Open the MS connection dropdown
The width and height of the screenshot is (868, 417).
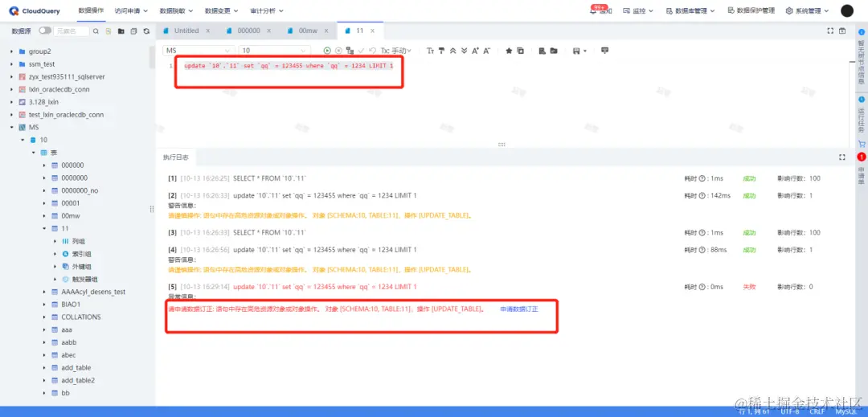(x=199, y=51)
